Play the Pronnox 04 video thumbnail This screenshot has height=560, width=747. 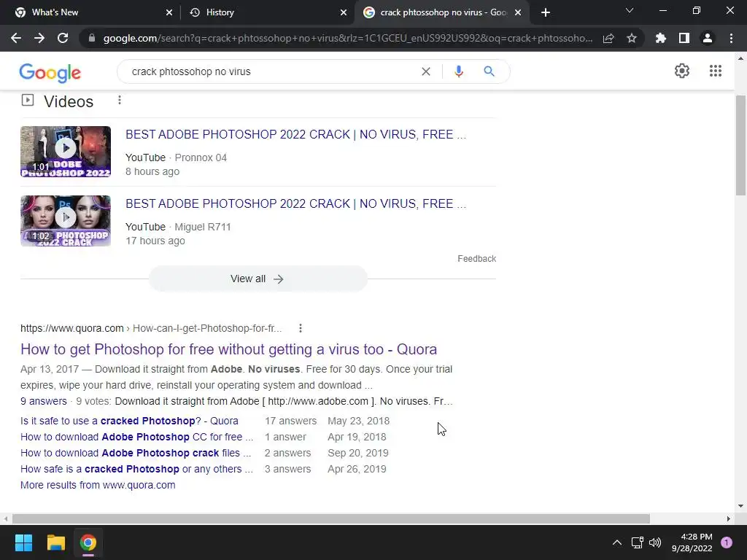[66, 152]
